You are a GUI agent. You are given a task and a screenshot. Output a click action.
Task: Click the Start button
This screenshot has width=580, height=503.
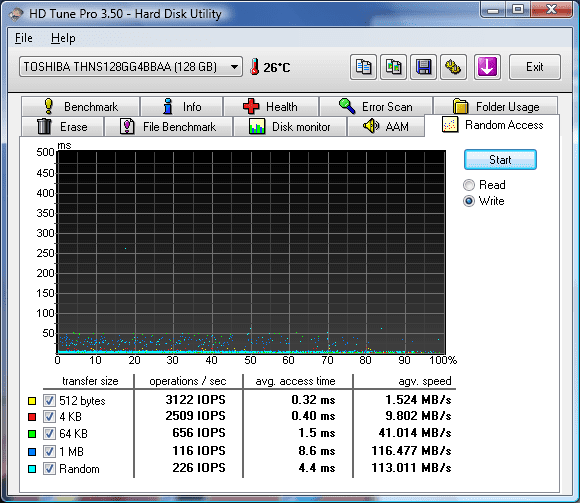tap(500, 159)
